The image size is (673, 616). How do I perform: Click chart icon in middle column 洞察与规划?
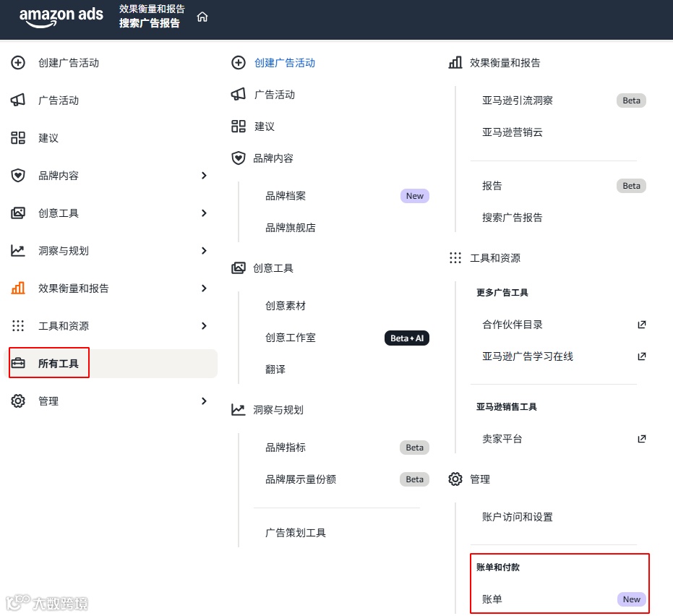click(239, 409)
